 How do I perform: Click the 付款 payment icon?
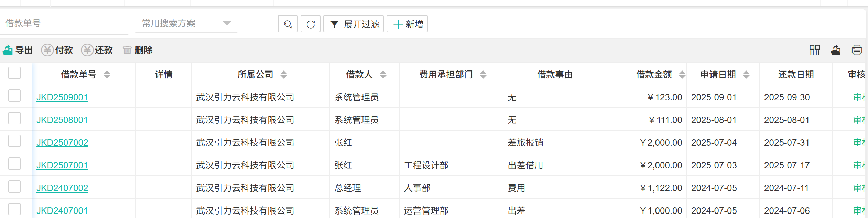(47, 50)
